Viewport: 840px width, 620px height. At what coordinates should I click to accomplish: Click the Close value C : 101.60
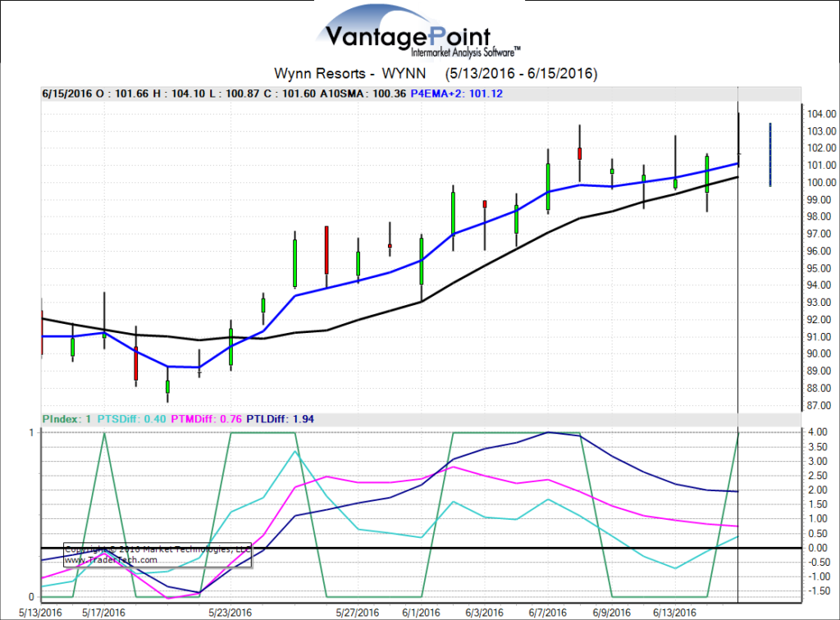(x=290, y=93)
